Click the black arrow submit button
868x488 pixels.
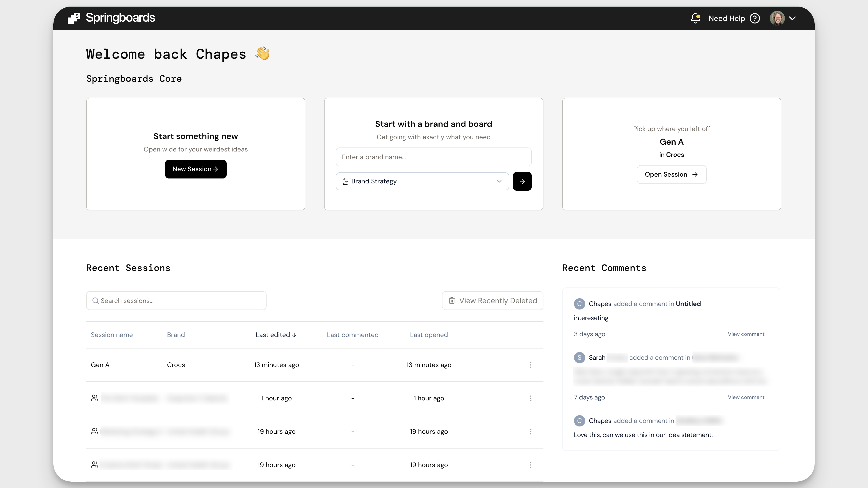522,181
